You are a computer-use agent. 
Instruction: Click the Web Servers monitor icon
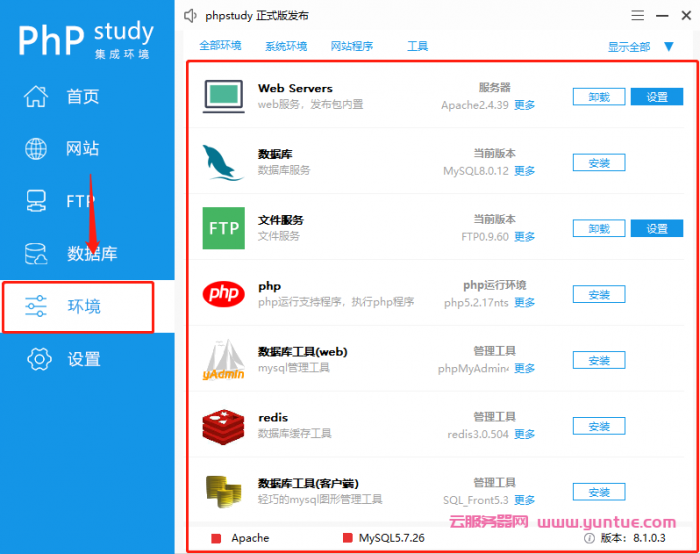(x=224, y=96)
